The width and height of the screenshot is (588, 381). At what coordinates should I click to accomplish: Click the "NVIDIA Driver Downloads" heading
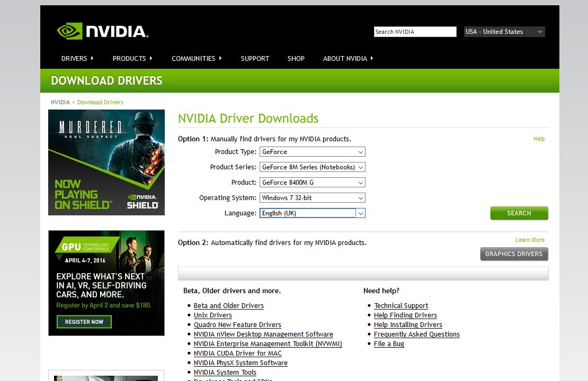click(248, 119)
